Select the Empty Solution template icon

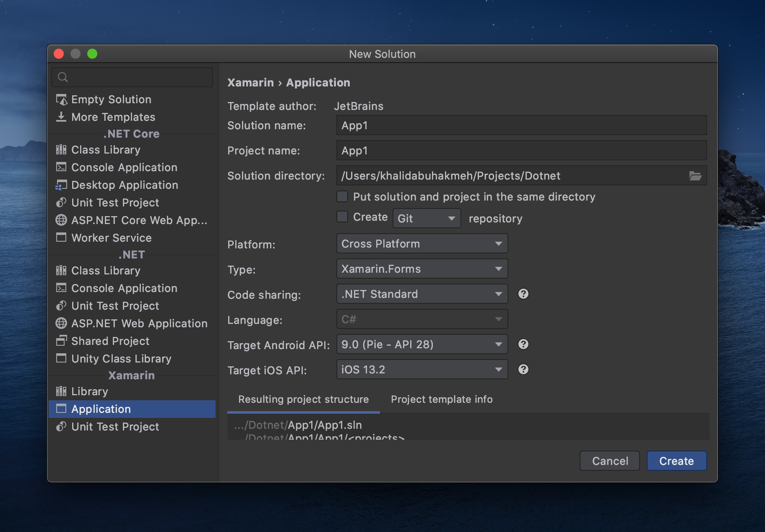(62, 99)
